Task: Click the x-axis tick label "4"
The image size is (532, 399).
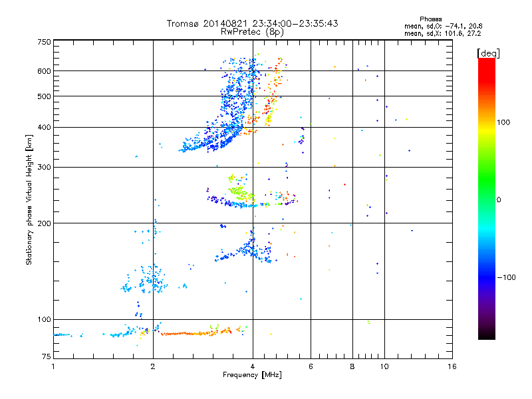Action: pos(253,366)
